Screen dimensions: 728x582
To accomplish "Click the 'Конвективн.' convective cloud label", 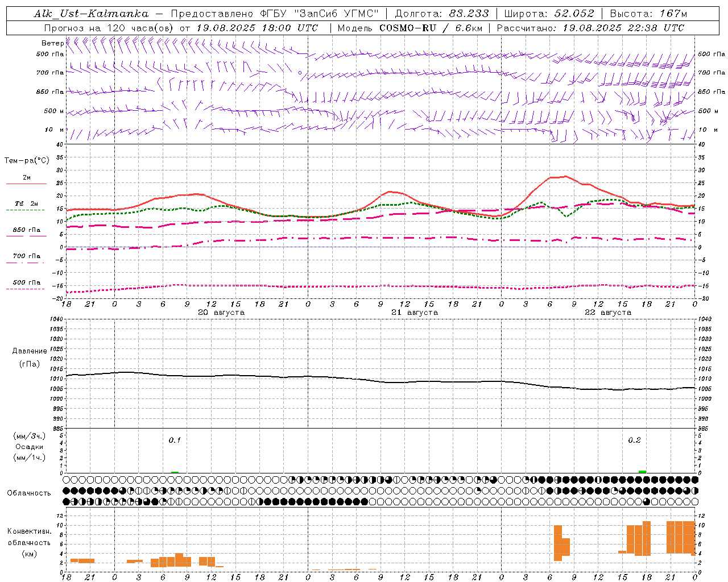I will pos(30,531).
